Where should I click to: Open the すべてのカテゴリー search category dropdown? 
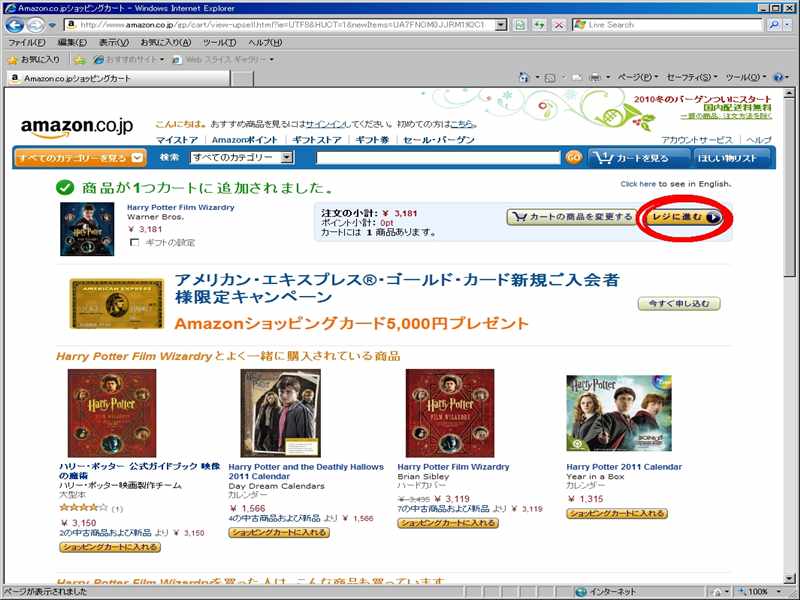pos(242,158)
